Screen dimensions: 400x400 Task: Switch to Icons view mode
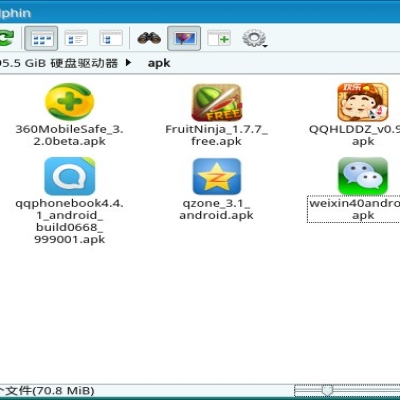[x=41, y=38]
